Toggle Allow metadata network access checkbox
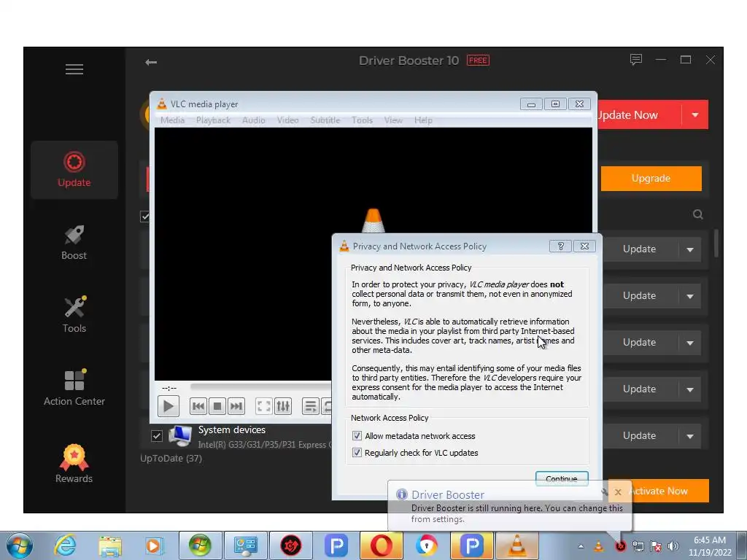Image resolution: width=747 pixels, height=560 pixels. [357, 436]
